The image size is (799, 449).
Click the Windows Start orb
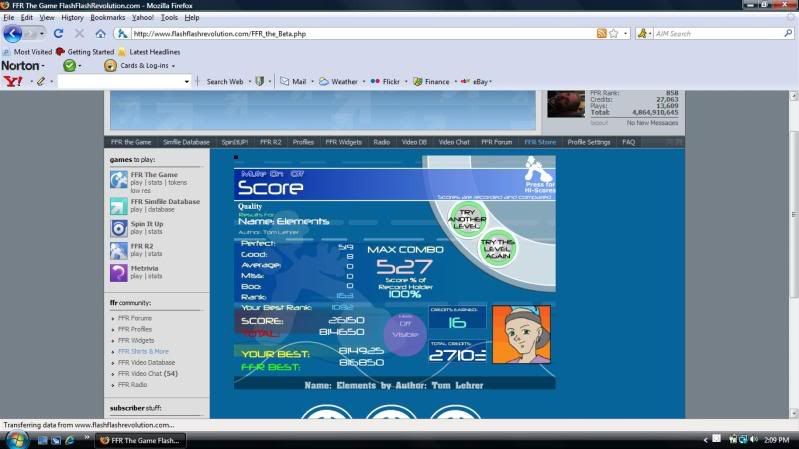tap(17, 439)
